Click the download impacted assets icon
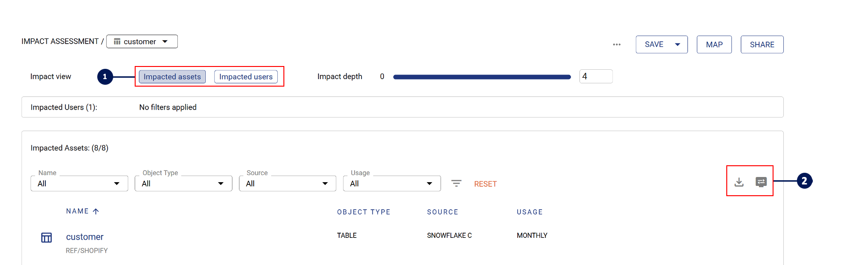868x265 pixels. pos(739,182)
